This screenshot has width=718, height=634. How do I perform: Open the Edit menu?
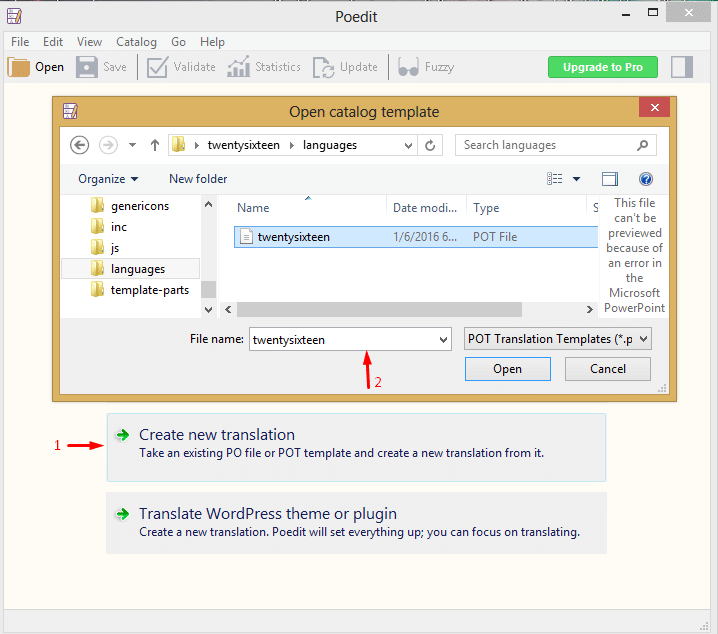[53, 42]
